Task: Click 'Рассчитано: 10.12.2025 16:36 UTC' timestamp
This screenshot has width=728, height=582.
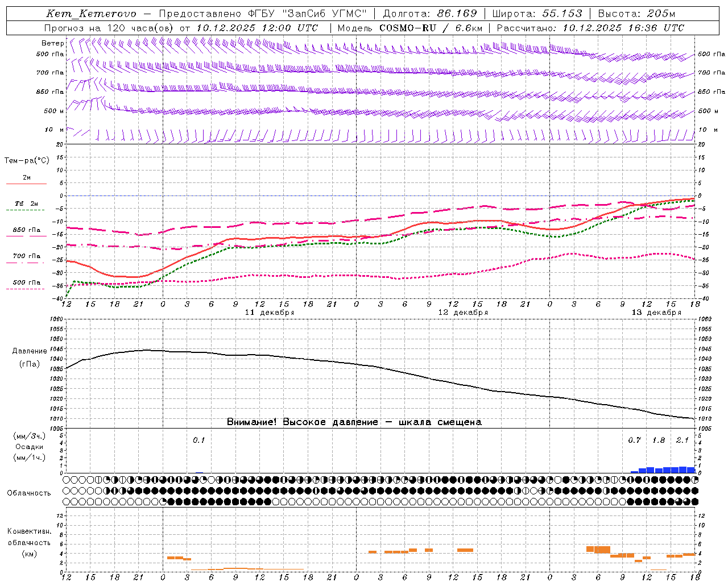Action: coord(590,28)
